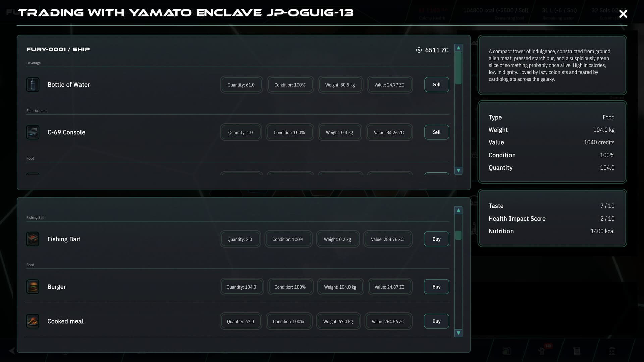
Task: Select the C-69 Console thumbnail icon
Action: click(x=33, y=132)
